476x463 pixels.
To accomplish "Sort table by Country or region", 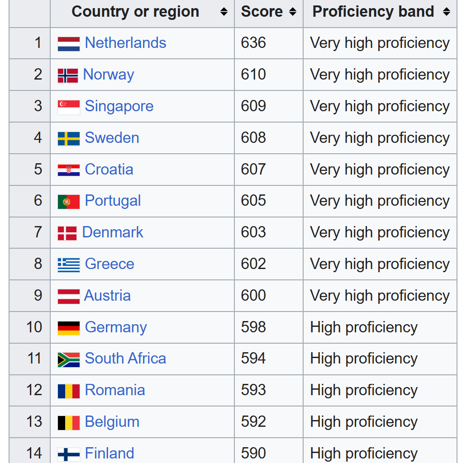I will pos(224,12).
